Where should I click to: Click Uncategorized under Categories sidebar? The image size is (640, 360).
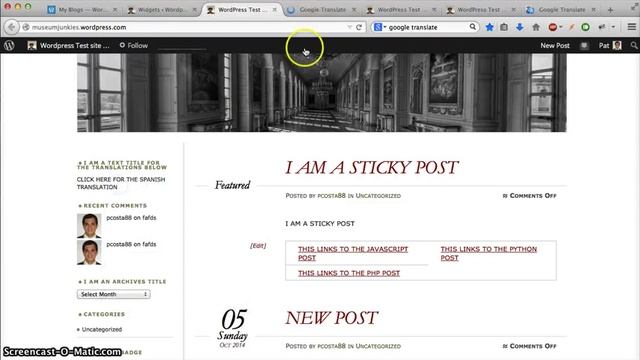102,329
